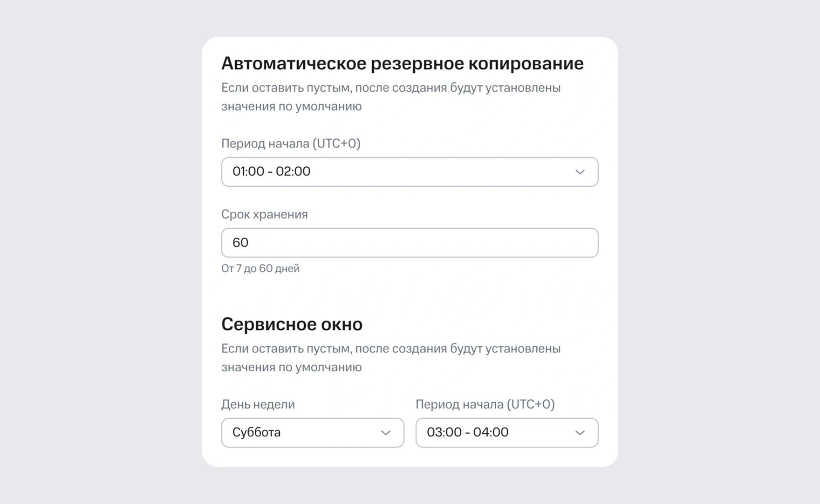This screenshot has height=504, width=820.
Task: Click the От 7 до 60 дней hint text
Action: click(x=260, y=268)
